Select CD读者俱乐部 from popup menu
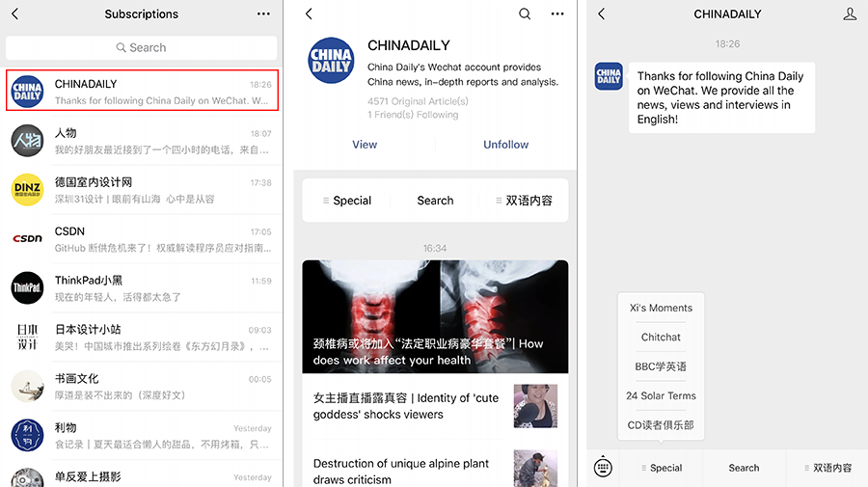868x487 pixels. [x=661, y=425]
